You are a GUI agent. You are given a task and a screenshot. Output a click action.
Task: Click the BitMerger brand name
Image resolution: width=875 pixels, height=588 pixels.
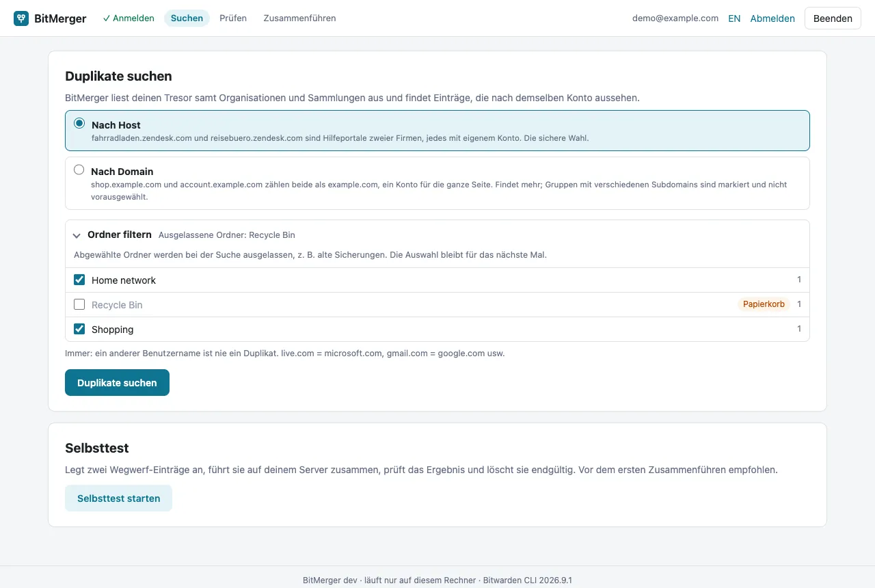pyautogui.click(x=60, y=18)
